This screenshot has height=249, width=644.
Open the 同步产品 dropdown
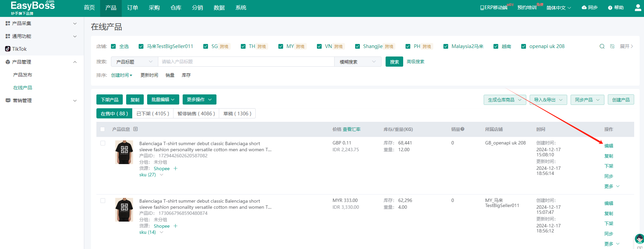pyautogui.click(x=588, y=100)
